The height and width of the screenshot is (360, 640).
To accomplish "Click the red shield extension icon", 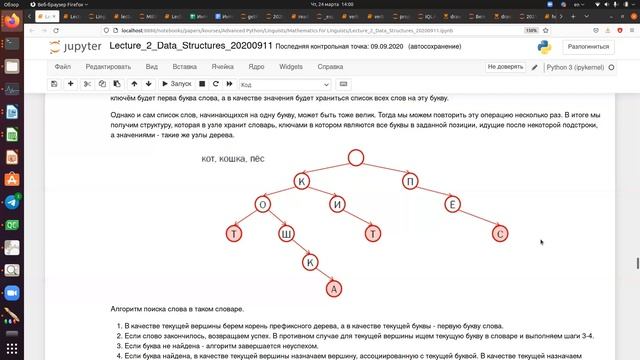I will point(620,31).
